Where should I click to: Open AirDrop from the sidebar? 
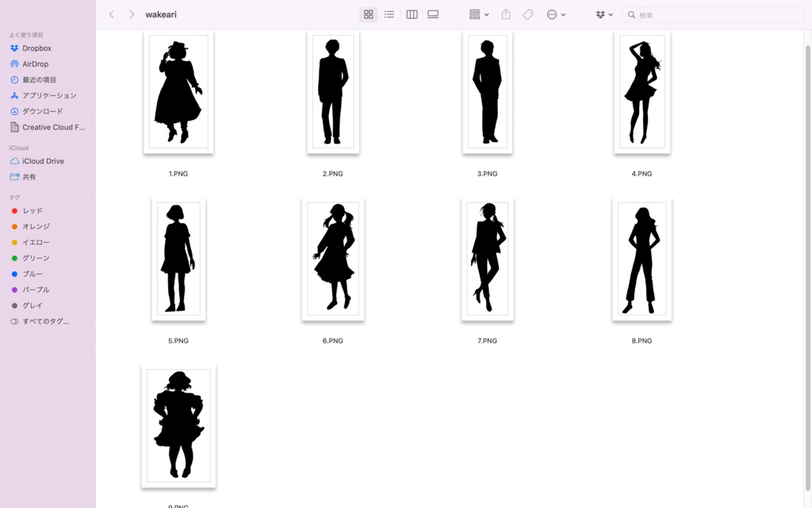[x=35, y=63]
